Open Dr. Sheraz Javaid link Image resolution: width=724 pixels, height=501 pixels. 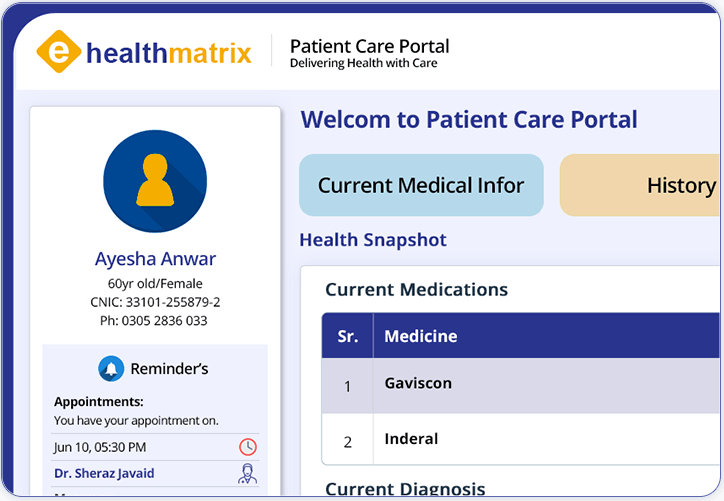(104, 474)
